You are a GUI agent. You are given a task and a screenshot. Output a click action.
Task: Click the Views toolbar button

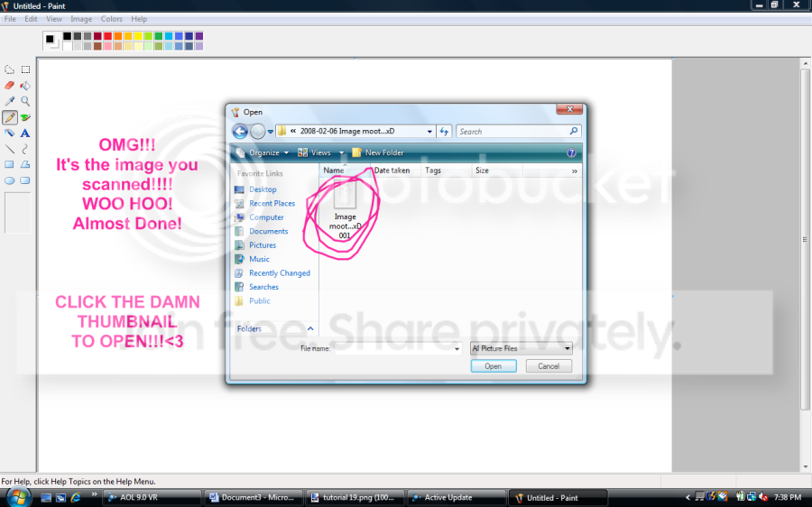(x=314, y=152)
